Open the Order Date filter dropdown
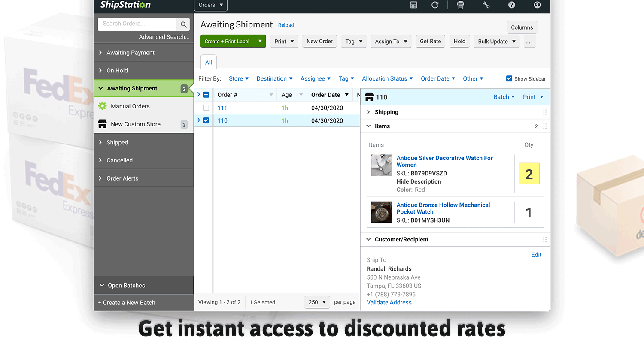644x343 pixels. tap(438, 78)
